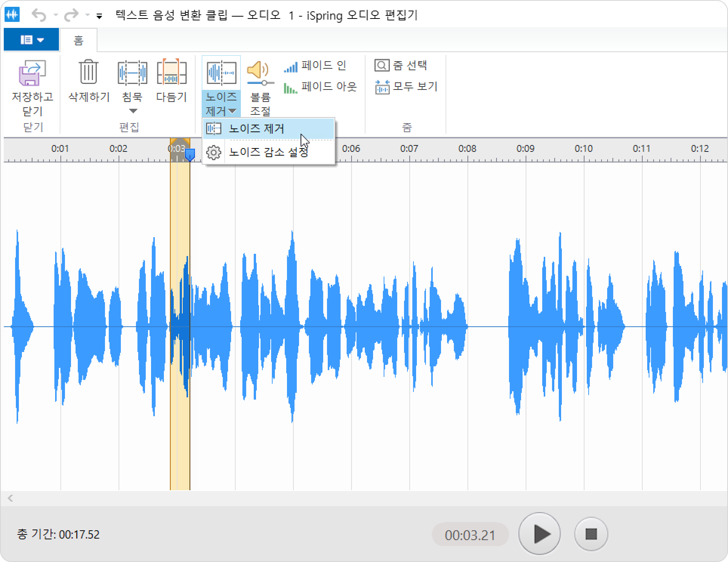This screenshot has width=728, height=562.
Task: Choose 노이즈 제거 in dropdown menu
Action: pyautogui.click(x=268, y=129)
